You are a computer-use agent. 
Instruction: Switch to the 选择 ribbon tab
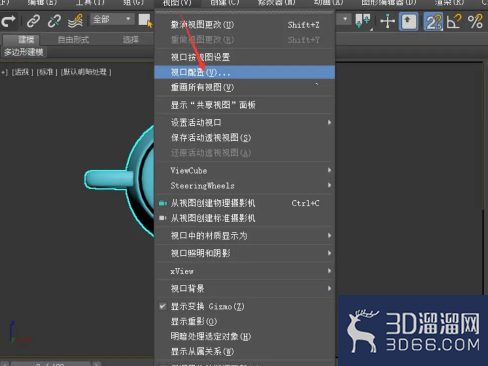(x=130, y=40)
